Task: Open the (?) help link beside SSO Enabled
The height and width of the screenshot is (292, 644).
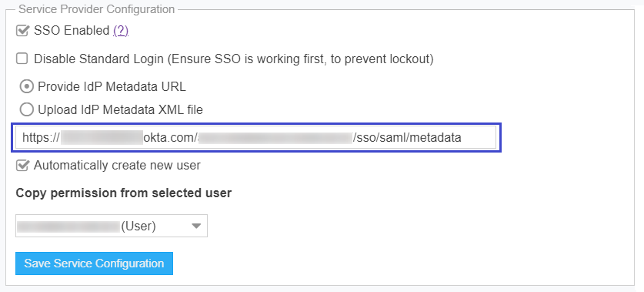Action: tap(121, 31)
